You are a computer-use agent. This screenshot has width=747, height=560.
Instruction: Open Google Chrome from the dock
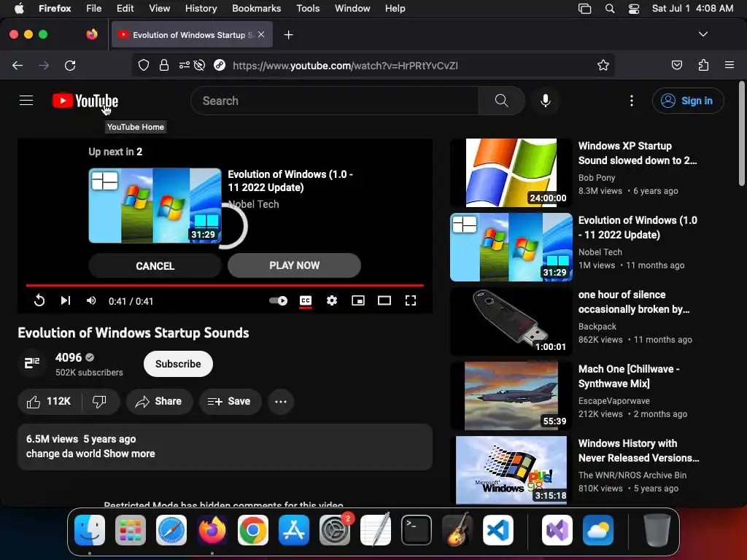tap(253, 530)
